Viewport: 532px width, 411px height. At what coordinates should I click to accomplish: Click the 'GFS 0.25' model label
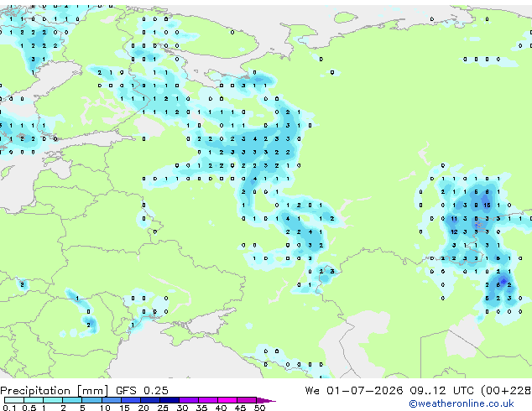(x=142, y=390)
